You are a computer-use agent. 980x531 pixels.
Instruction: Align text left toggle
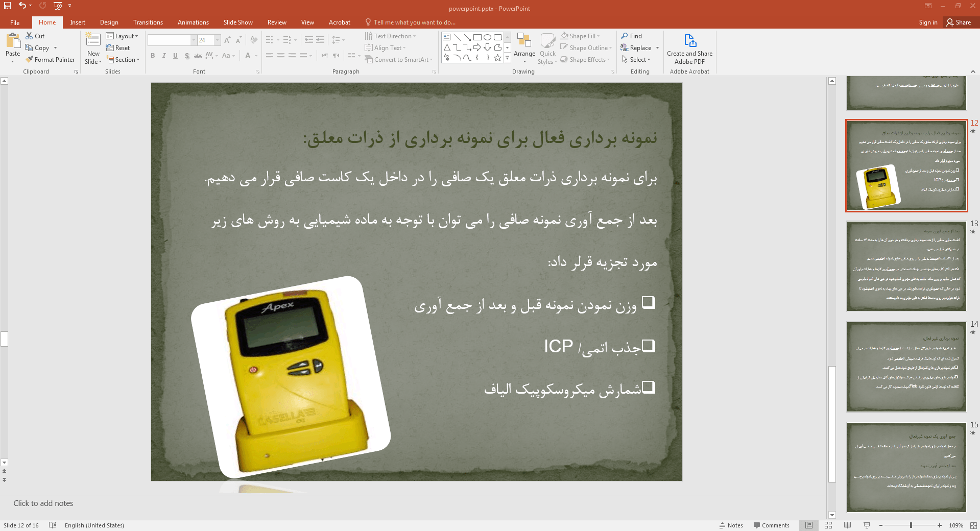[270, 56]
